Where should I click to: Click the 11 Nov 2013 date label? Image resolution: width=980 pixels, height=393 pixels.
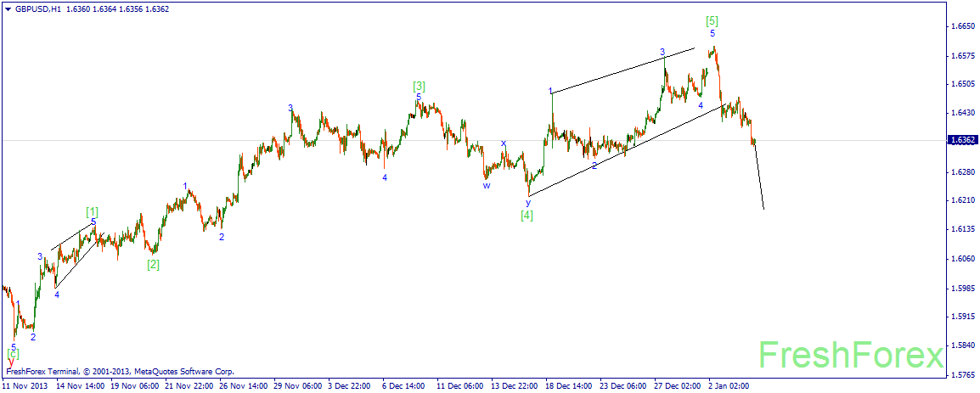23,385
